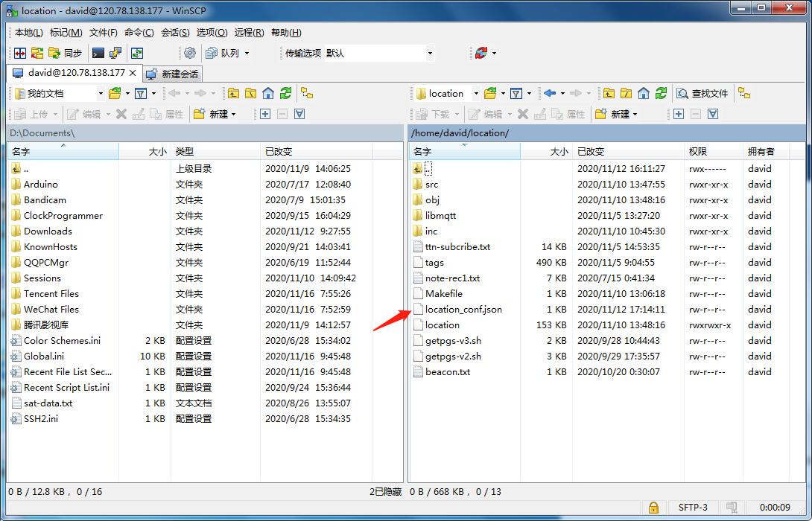This screenshot has height=521, width=812.
Task: Go to remote root directory icon
Action: tap(626, 94)
